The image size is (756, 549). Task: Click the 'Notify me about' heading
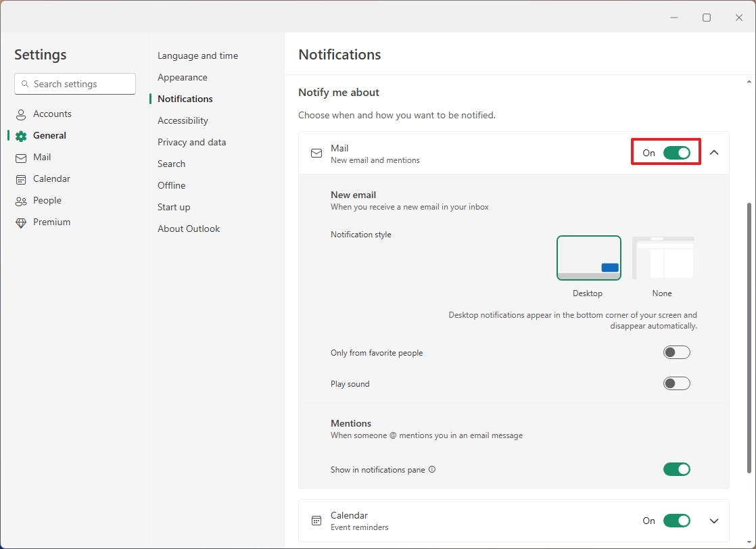[339, 92]
